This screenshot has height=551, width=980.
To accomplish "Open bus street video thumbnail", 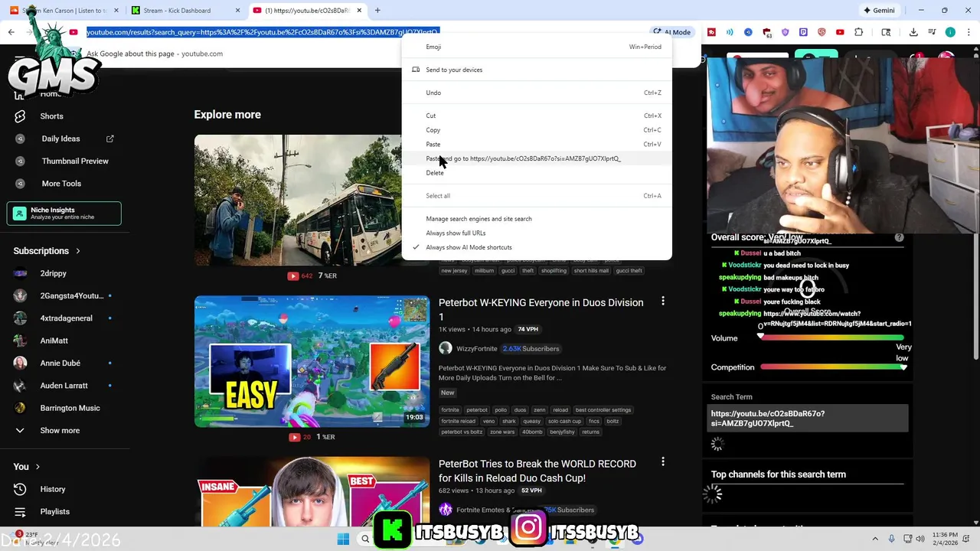I will pos(298,201).
